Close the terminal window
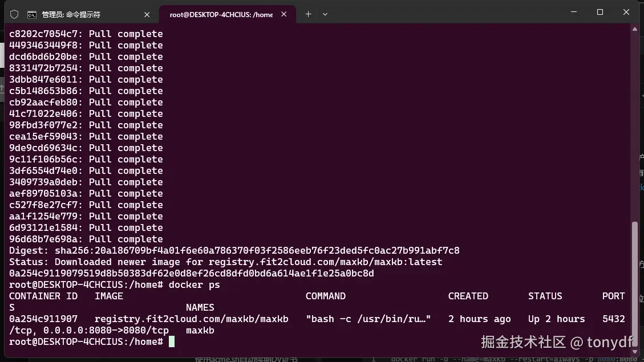Screen dimensions: 644x362 coord(626,12)
